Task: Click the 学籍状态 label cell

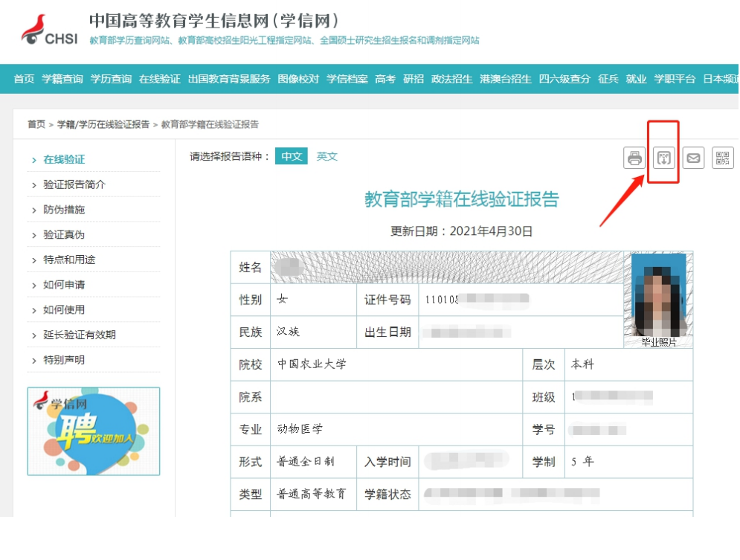Action: pos(387,494)
